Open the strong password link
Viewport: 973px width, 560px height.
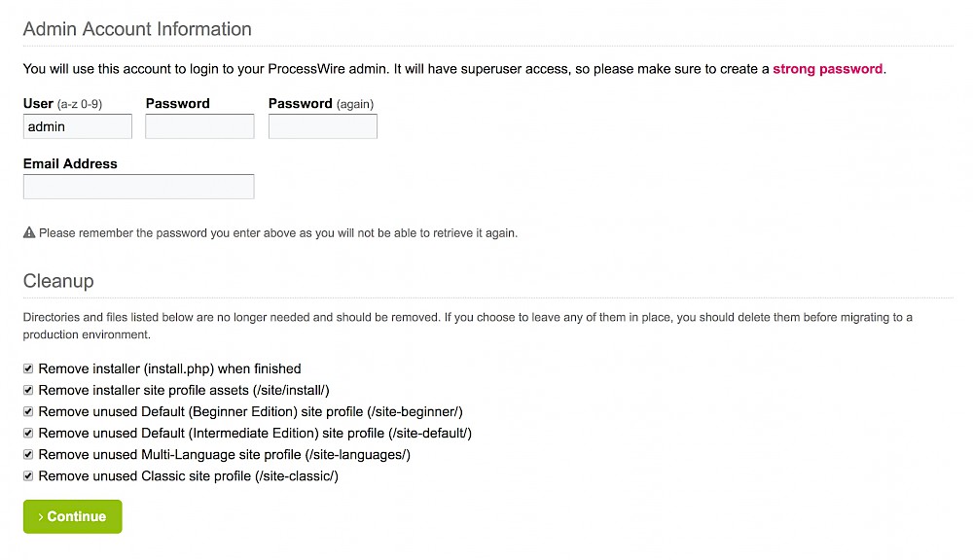coord(827,69)
